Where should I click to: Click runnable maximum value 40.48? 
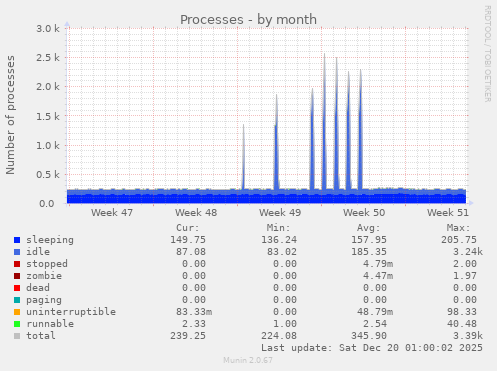pos(462,324)
